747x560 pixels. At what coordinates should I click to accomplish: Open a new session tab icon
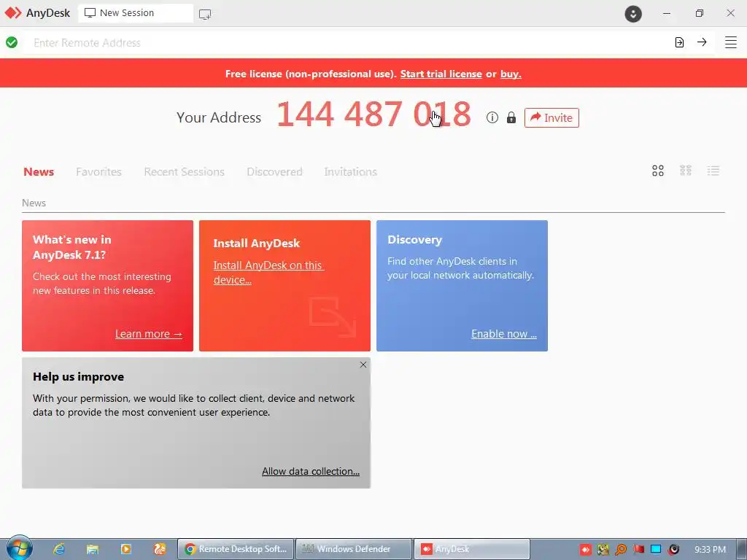pyautogui.click(x=205, y=14)
